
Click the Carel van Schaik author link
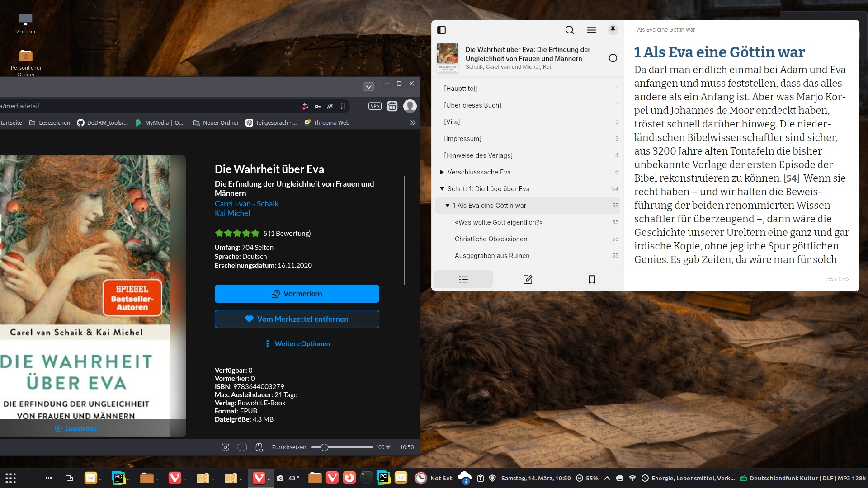pyautogui.click(x=246, y=204)
